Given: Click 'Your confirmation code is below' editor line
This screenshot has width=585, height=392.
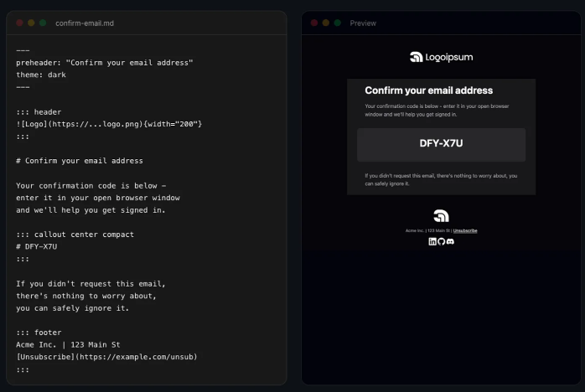Looking at the screenshot, I should (x=91, y=186).
